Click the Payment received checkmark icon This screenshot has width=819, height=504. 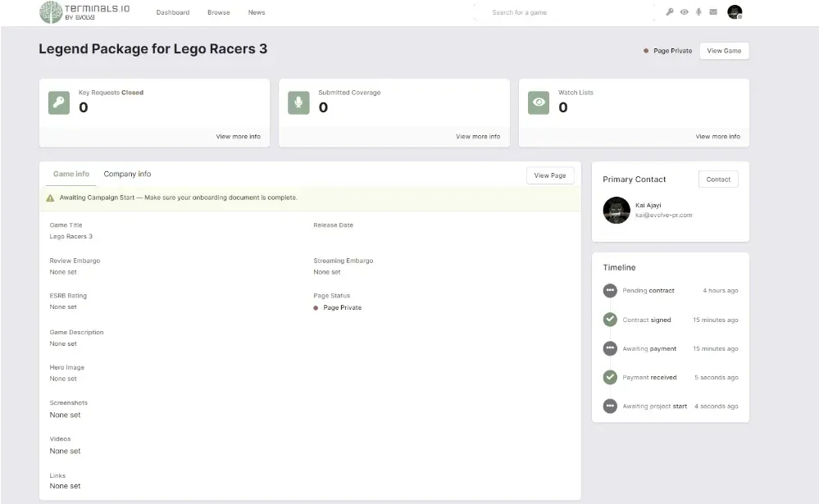(610, 377)
